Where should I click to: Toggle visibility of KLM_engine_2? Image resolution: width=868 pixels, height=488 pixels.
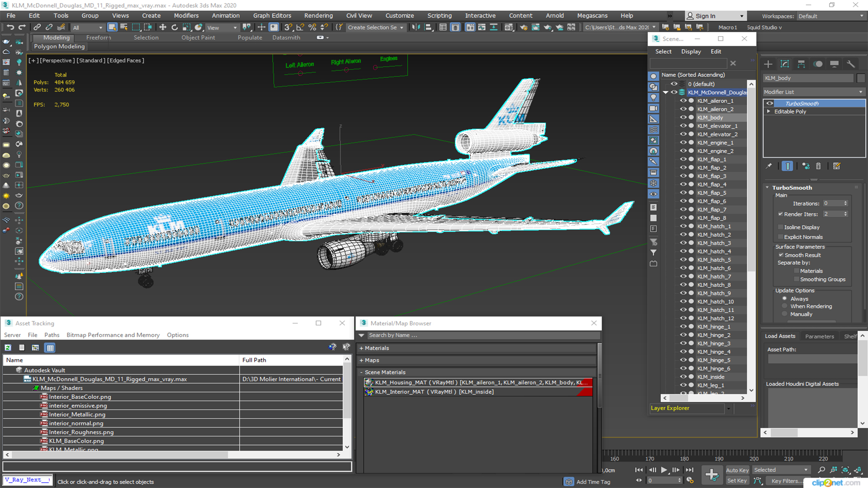683,151
